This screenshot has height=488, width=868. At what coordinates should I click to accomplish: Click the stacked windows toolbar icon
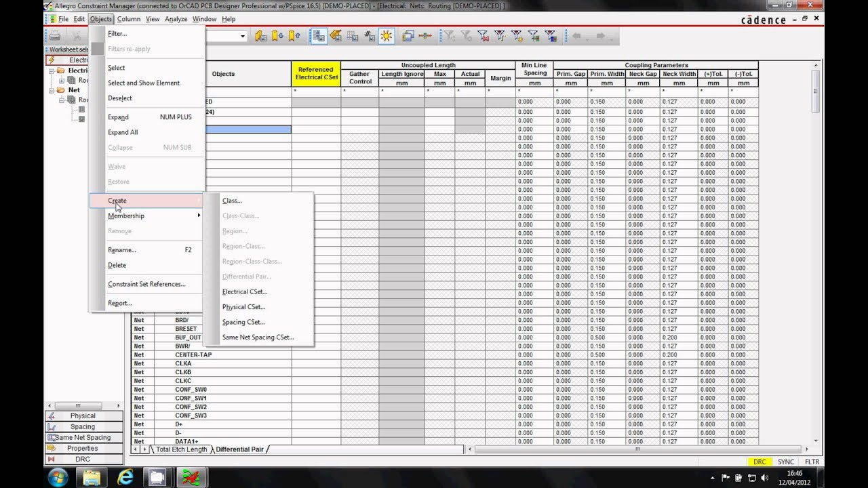point(408,36)
